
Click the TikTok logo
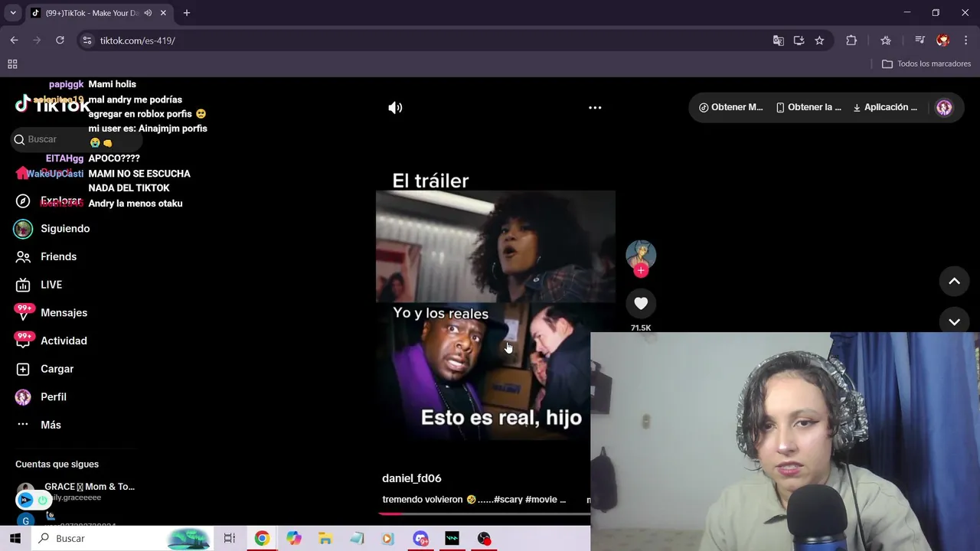tap(52, 105)
